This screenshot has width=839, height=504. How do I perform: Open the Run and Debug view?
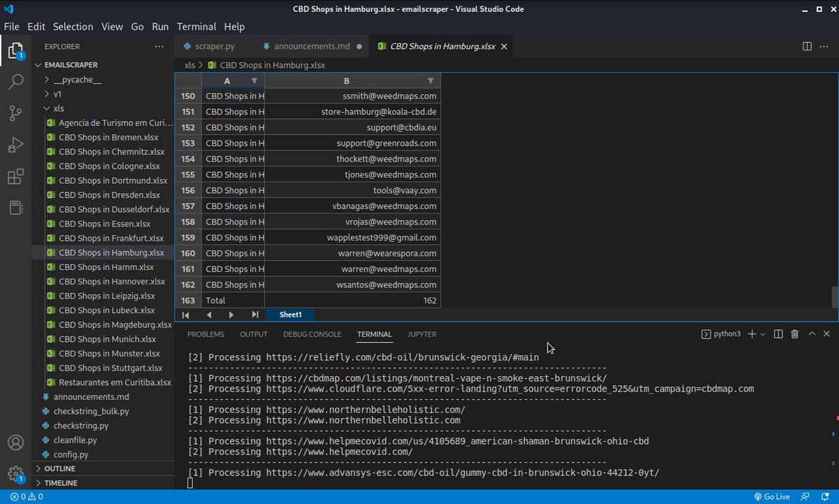click(x=15, y=145)
